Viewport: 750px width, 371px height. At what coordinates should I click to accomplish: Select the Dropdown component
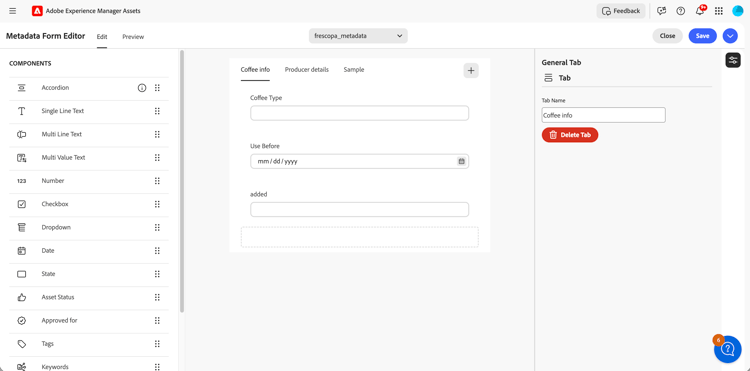point(89,228)
